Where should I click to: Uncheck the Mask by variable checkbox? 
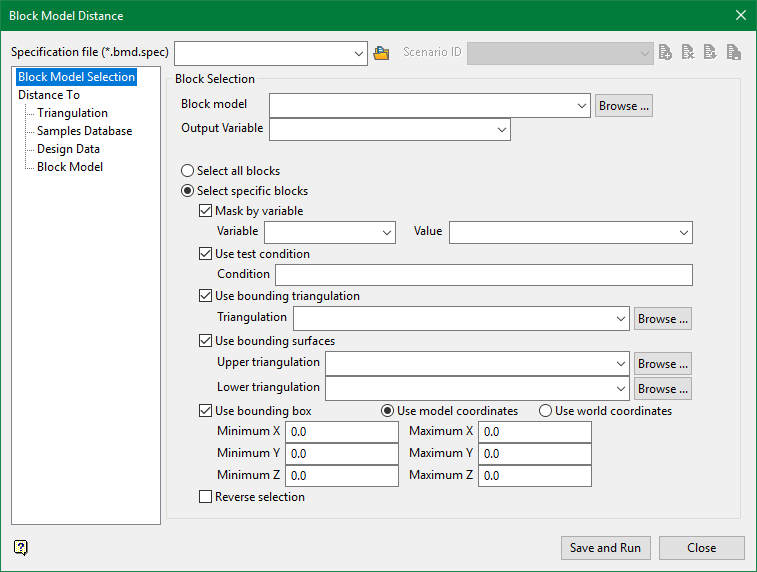(206, 211)
